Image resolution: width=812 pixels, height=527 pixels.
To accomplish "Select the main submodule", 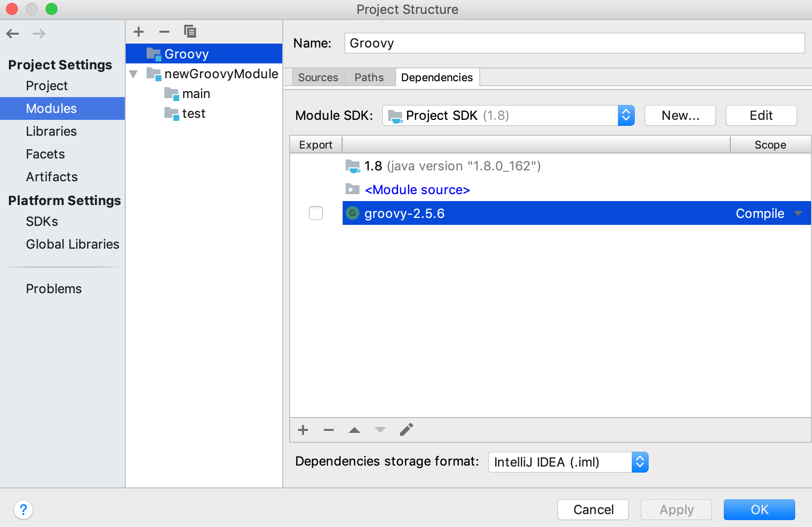I will point(204,94).
